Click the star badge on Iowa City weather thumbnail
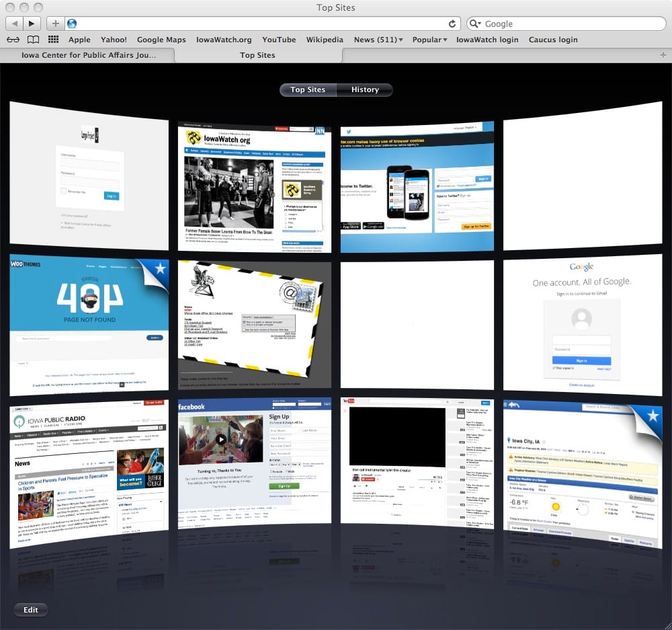Viewport: 672px width, 630px height. [653, 415]
